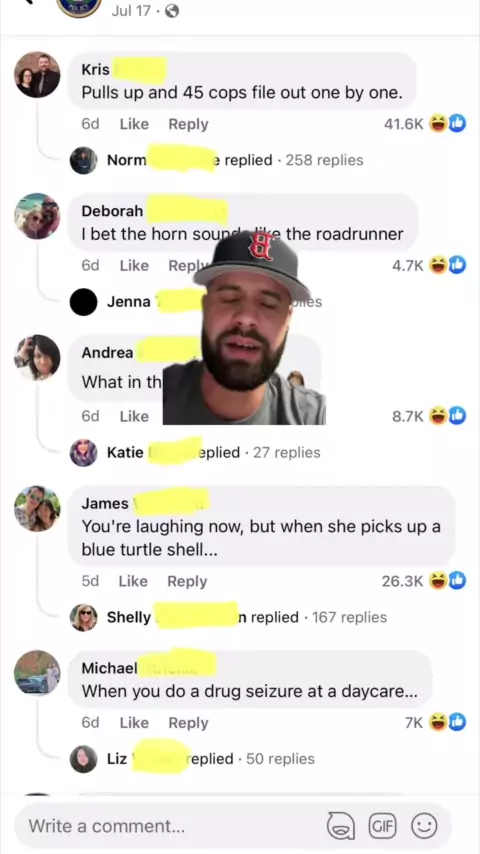The width and height of the screenshot is (480, 854).
Task: Click the globe public-visibility icon near Jul 17
Action: pos(172,11)
